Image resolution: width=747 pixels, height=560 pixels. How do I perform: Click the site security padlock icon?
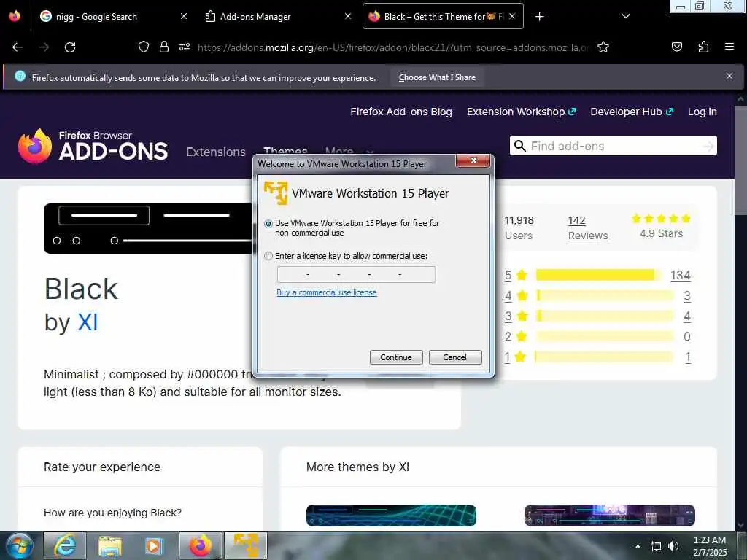(164, 47)
